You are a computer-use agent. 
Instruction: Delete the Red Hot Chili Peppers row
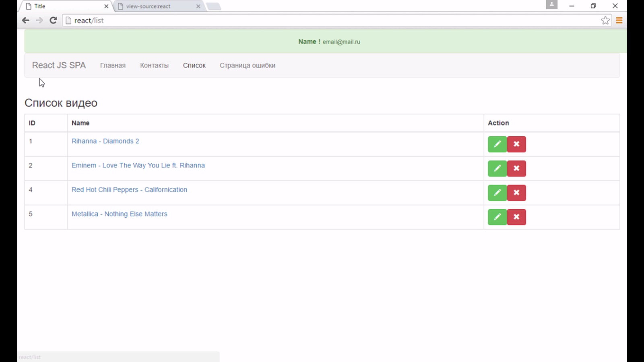(516, 193)
